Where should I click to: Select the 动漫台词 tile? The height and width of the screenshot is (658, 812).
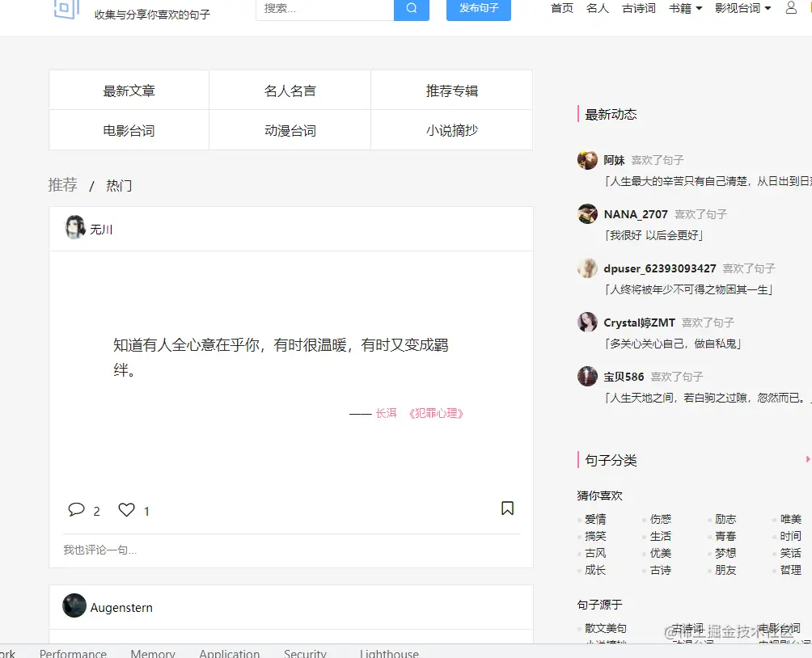point(290,130)
